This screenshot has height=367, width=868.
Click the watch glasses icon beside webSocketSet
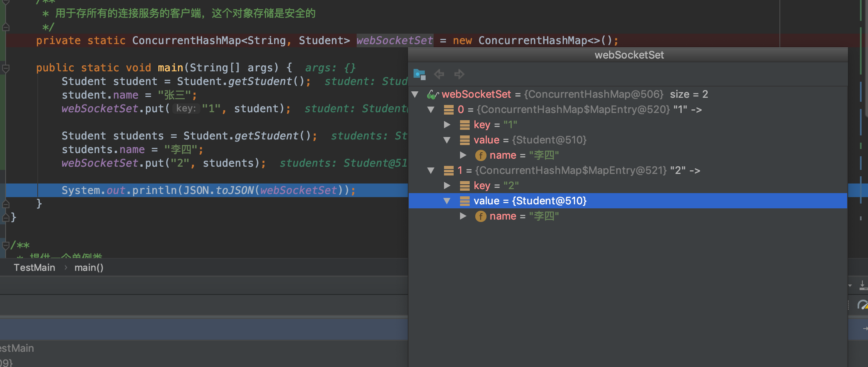(x=432, y=95)
